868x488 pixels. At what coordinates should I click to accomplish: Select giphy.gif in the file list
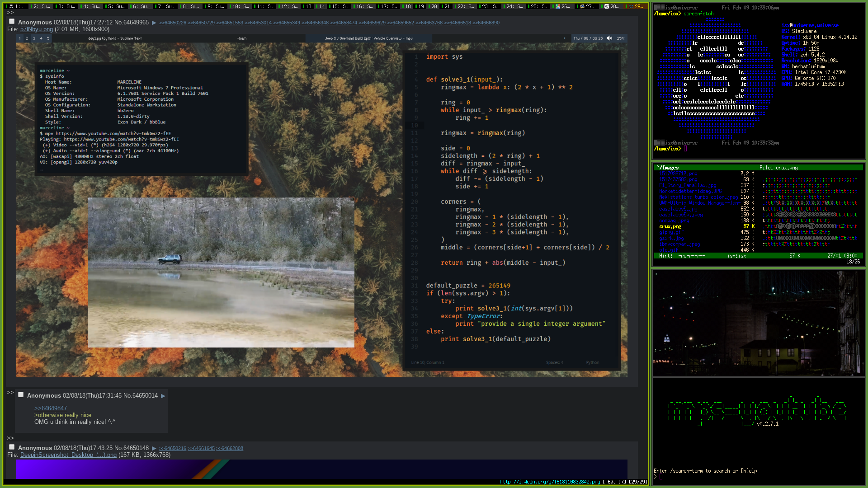[x=671, y=232]
